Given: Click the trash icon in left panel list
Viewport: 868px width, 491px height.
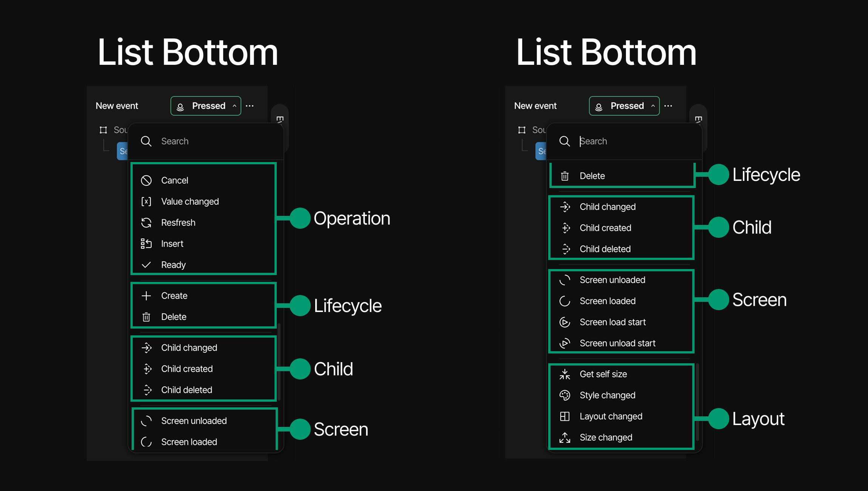Looking at the screenshot, I should click(146, 317).
